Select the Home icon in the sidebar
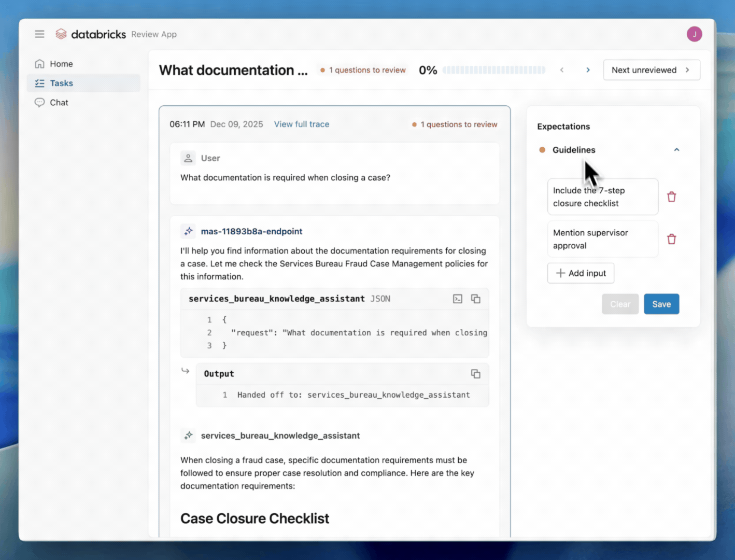Screen dimensions: 735x560 40,63
